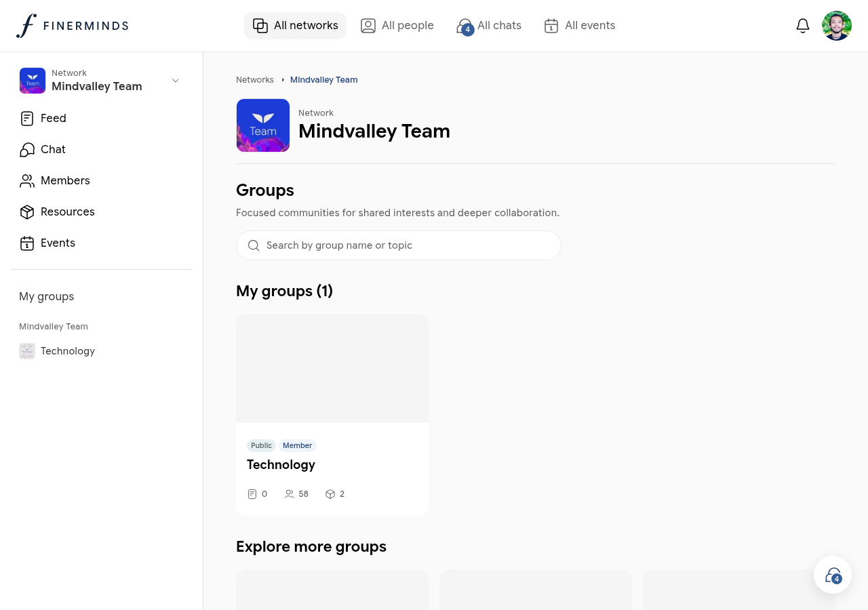Click the Mindvalley Team sidebar network logo
The height and width of the screenshot is (610, 868).
coord(33,81)
